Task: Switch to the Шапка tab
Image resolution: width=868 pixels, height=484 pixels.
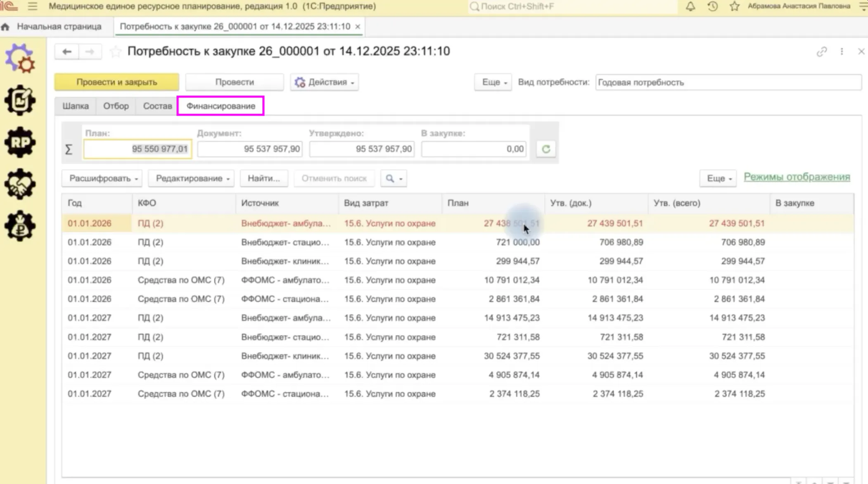Action: coord(76,106)
